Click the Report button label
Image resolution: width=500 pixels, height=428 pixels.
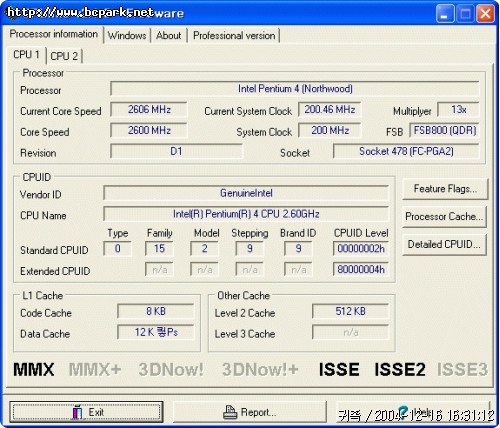pyautogui.click(x=258, y=413)
